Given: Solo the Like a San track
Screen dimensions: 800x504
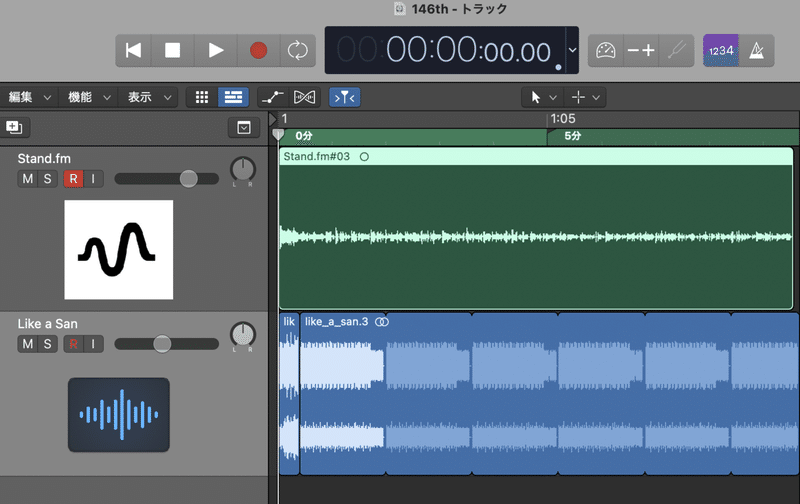Looking at the screenshot, I should coord(47,344).
